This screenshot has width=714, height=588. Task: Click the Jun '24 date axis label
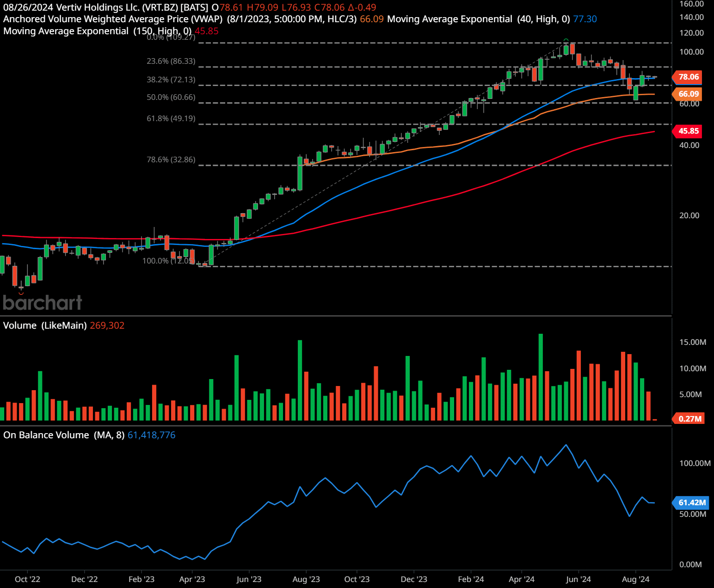[x=579, y=579]
